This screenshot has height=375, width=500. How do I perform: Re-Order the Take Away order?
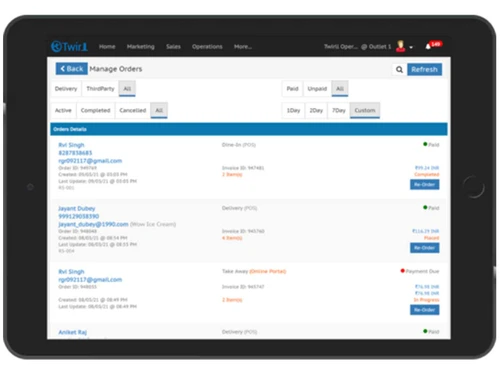pos(424,310)
